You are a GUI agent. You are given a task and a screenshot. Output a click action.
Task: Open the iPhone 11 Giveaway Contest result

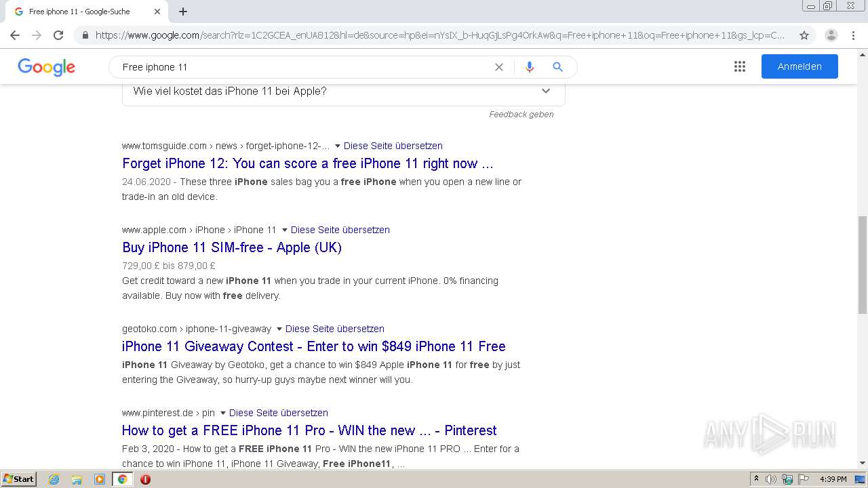[x=314, y=346]
